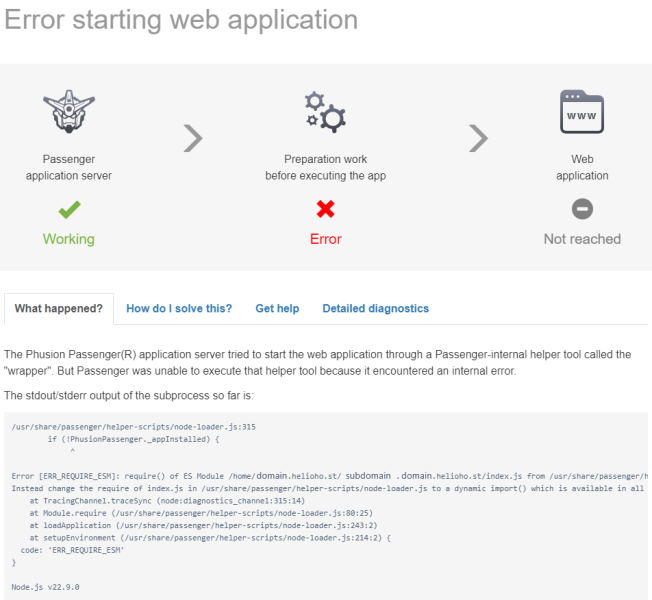Click the red Error cross icon
652x600 pixels.
(x=325, y=209)
